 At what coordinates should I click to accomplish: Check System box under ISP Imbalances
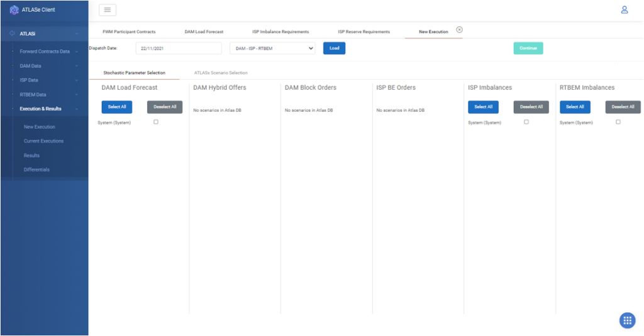coord(526,122)
